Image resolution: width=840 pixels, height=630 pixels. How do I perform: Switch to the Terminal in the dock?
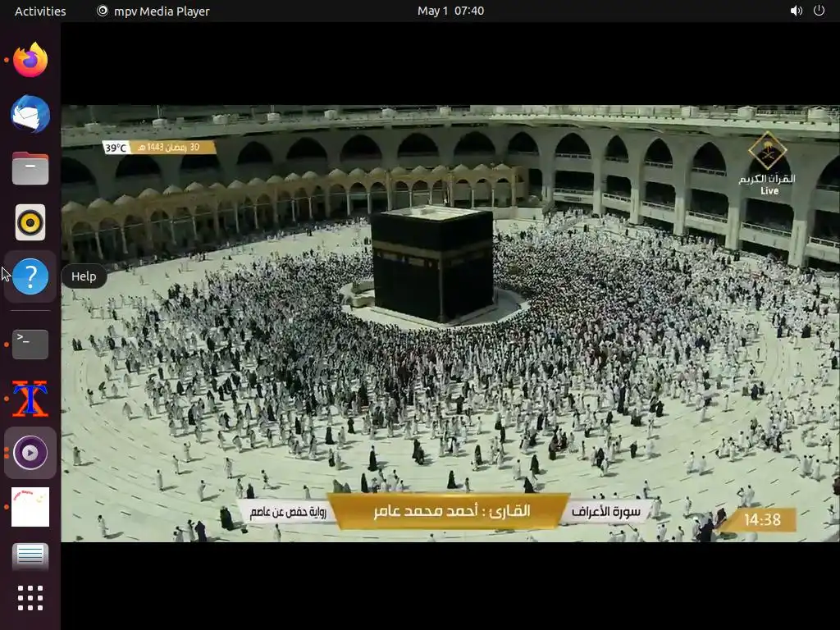pos(30,345)
